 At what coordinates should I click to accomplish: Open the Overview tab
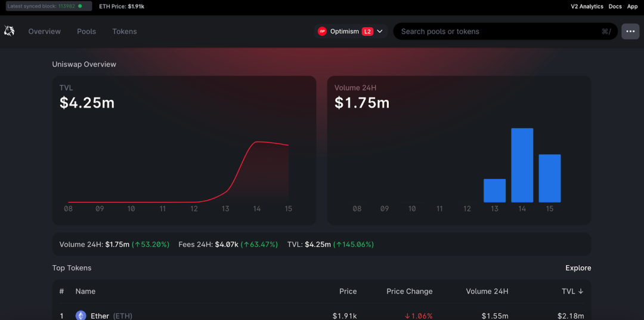[45, 31]
